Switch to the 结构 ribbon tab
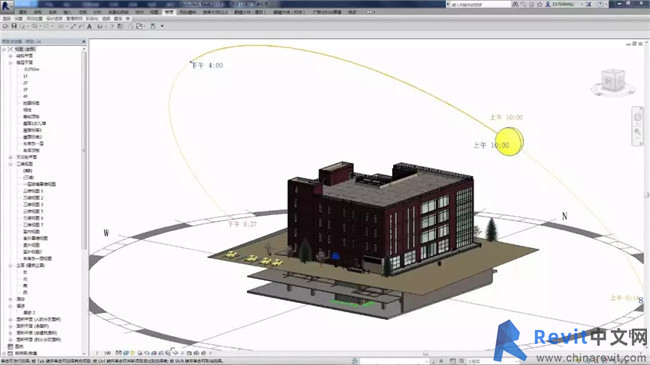Viewport: 650px width, 365px height. (37, 12)
